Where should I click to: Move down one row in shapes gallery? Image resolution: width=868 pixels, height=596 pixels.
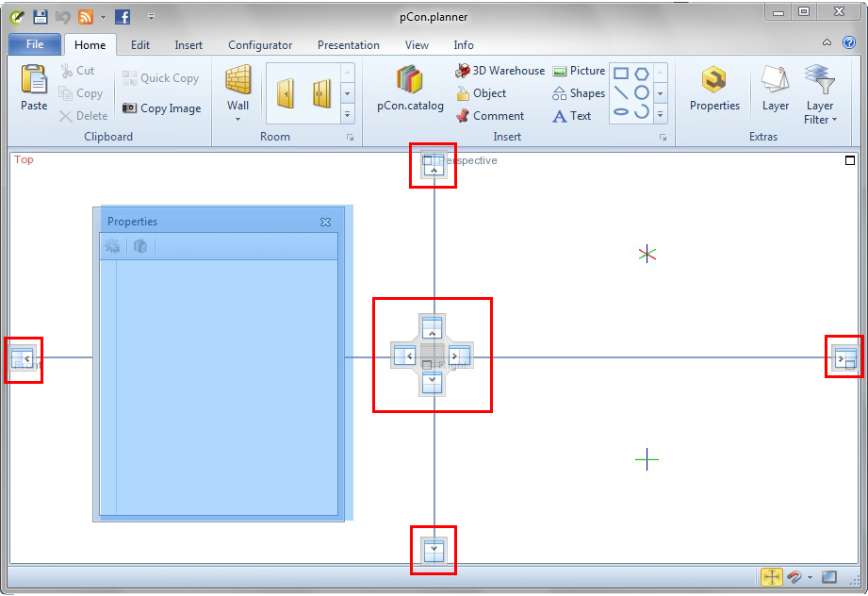pos(661,93)
